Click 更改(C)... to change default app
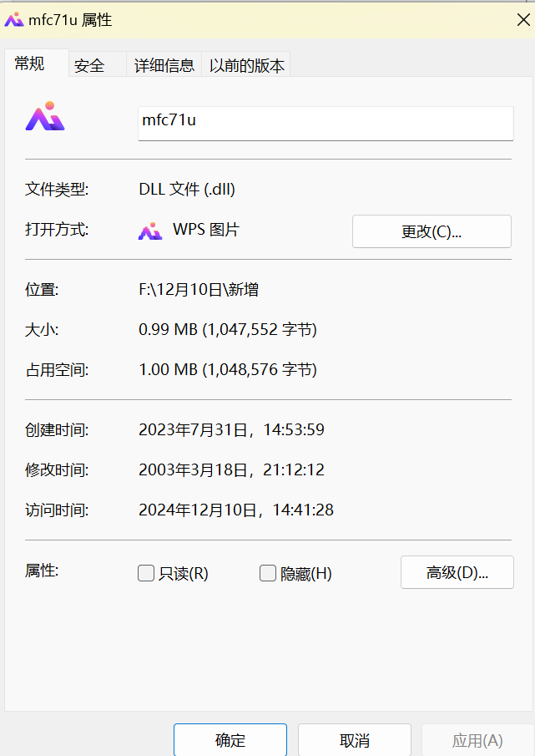The width and height of the screenshot is (535, 756). (x=431, y=231)
